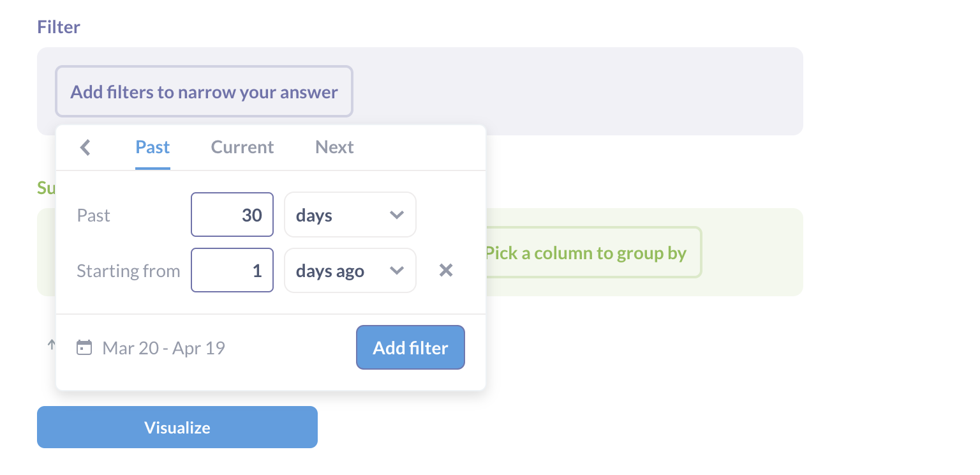Viewport: 980px width, 475px height.
Task: Click the calendar icon beside date range
Action: pos(84,347)
